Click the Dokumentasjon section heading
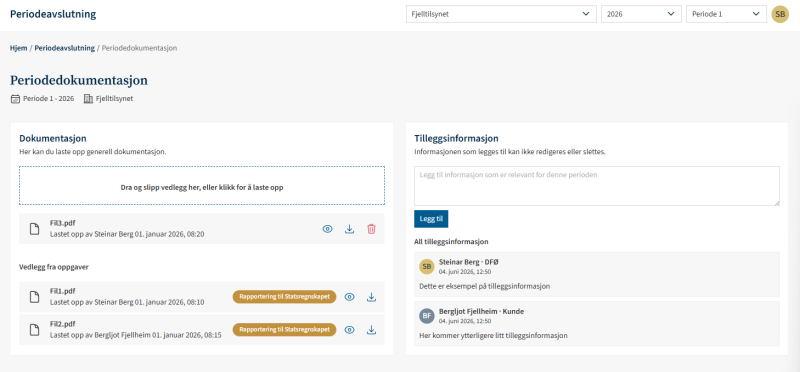This screenshot has width=800, height=372. tap(53, 138)
